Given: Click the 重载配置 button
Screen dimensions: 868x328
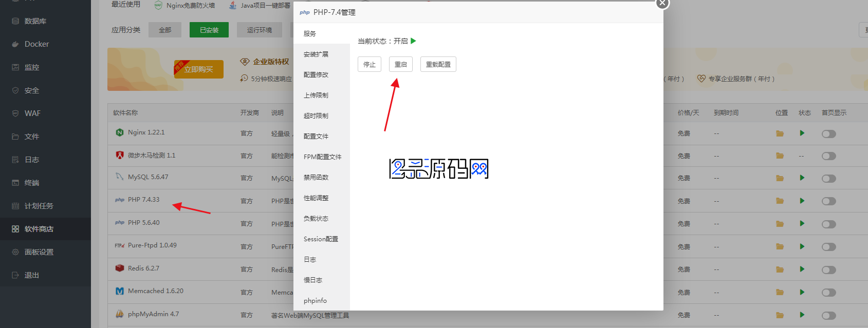Looking at the screenshot, I should tap(438, 64).
